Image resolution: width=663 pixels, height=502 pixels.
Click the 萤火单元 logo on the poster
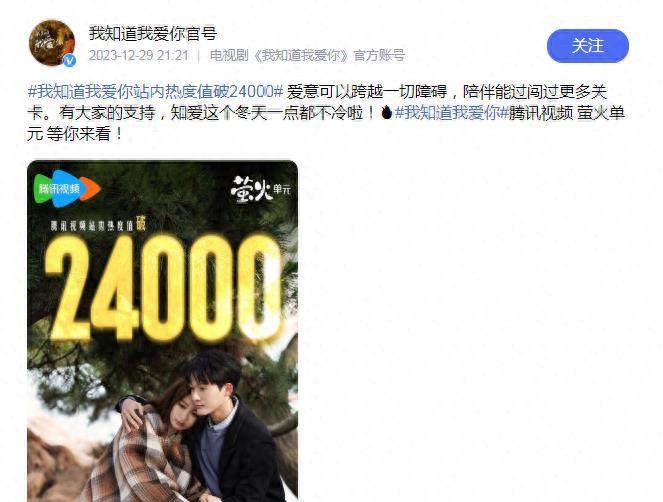click(x=261, y=190)
